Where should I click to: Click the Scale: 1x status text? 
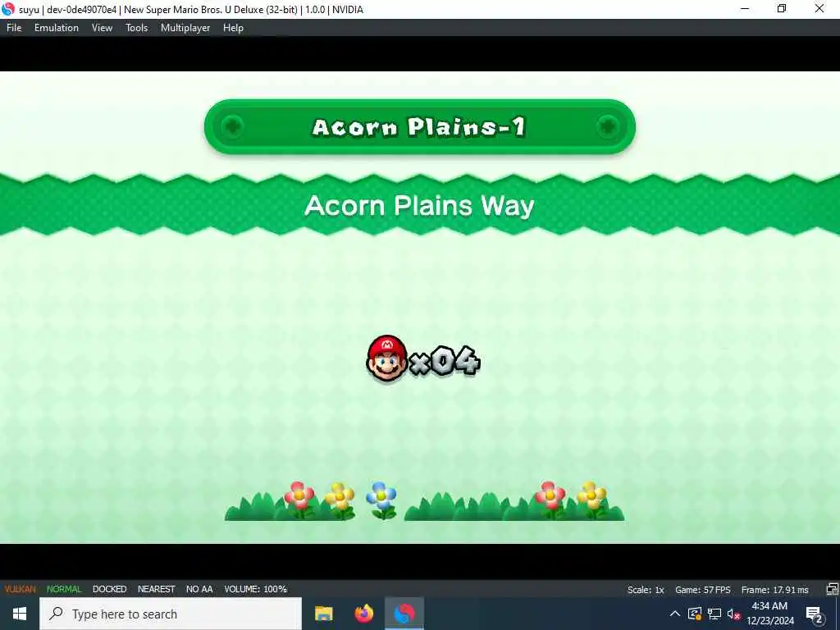646,590
